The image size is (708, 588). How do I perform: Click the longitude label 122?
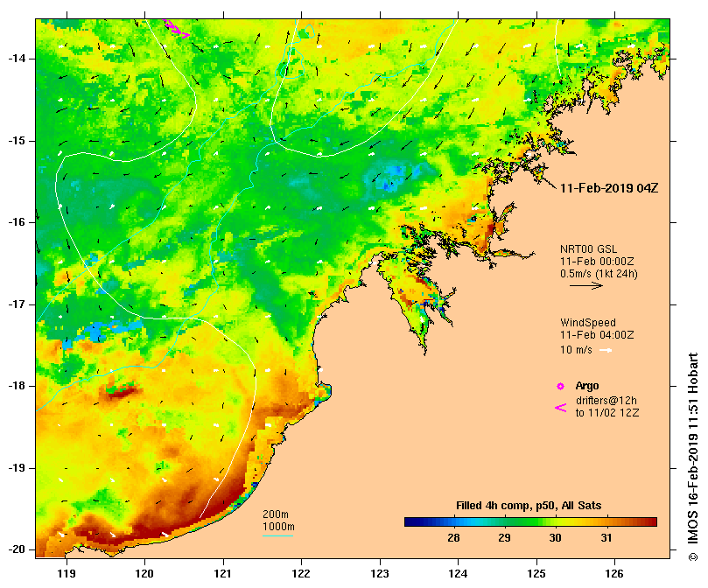pyautogui.click(x=302, y=573)
